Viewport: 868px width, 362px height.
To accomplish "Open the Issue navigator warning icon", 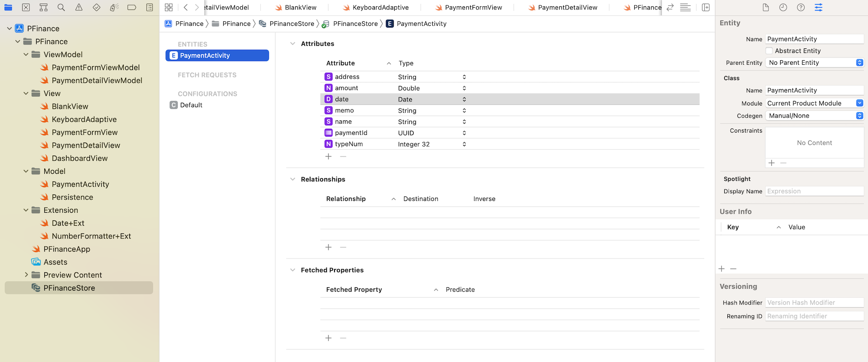I will 79,7.
